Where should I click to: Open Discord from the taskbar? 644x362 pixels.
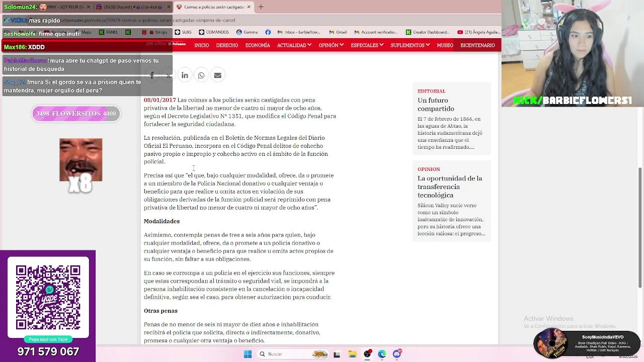397,354
